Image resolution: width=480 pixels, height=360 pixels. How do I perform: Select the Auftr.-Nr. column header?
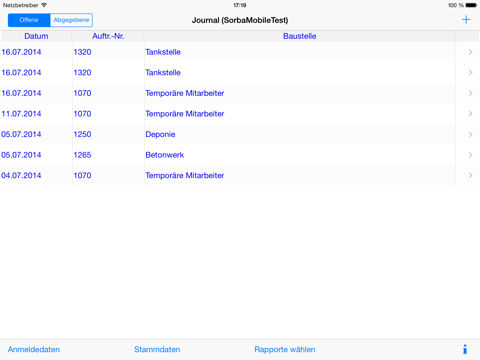[x=108, y=36]
